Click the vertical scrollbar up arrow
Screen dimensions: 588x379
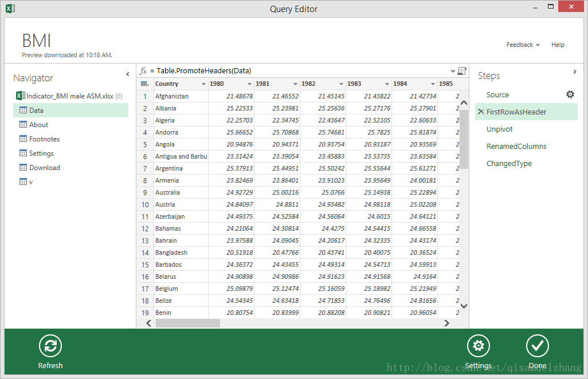click(464, 102)
